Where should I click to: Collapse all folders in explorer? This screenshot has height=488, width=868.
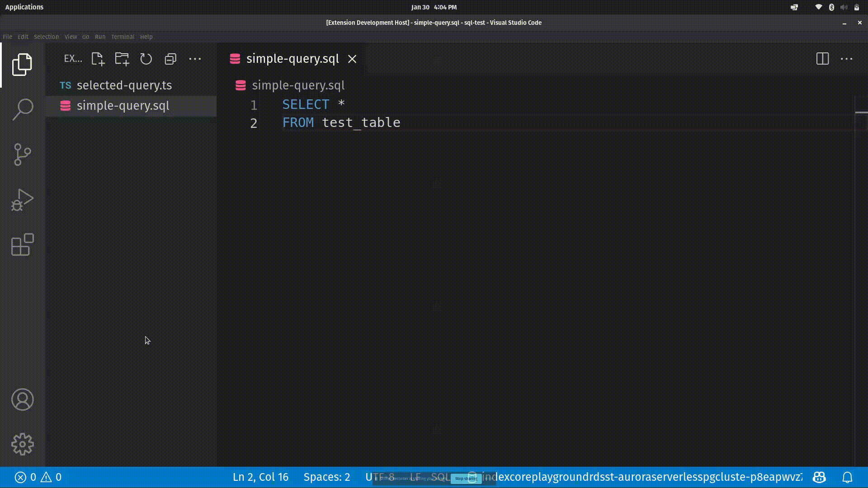170,59
